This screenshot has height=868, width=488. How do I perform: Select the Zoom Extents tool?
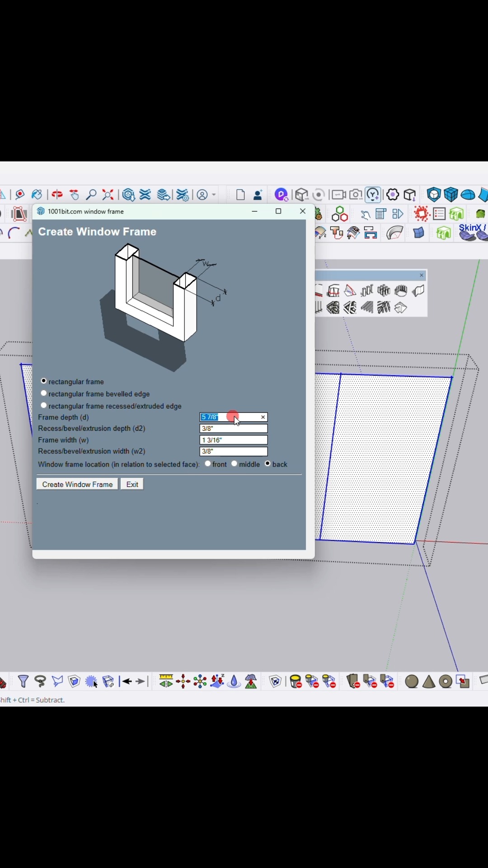(x=108, y=195)
